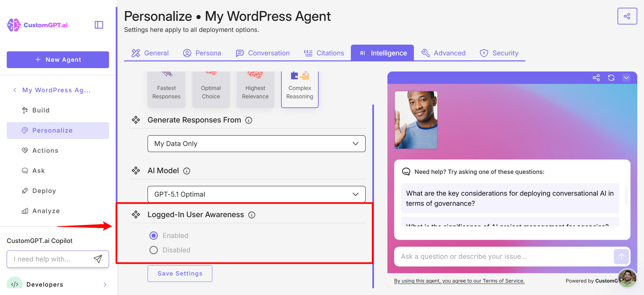Expand the Developers section arrow
Image resolution: width=644 pixels, height=295 pixels.
click(x=105, y=285)
